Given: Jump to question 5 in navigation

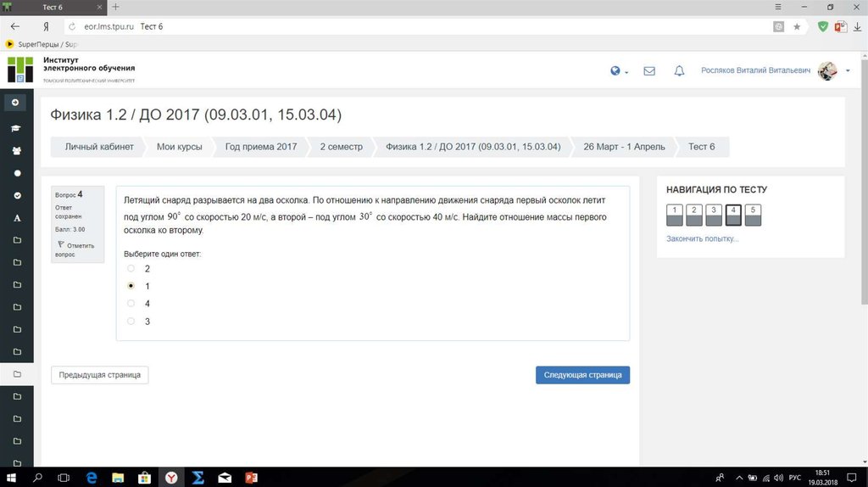Looking at the screenshot, I should 753,215.
